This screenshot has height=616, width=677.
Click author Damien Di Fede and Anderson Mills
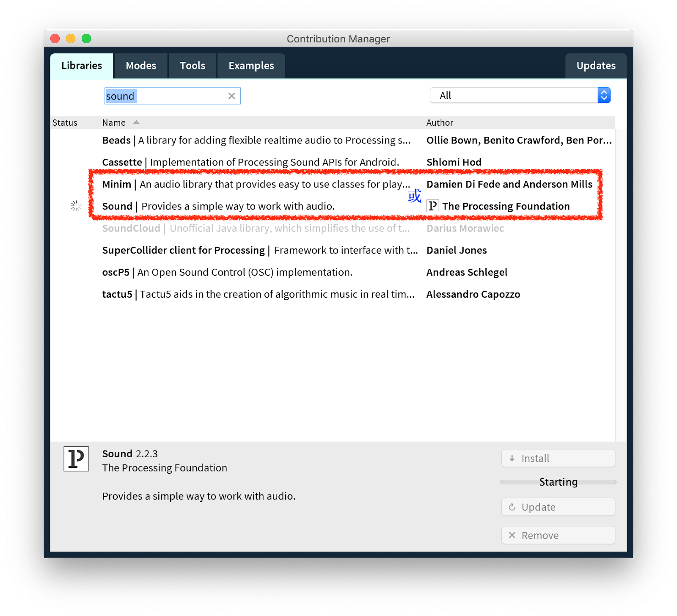point(509,184)
